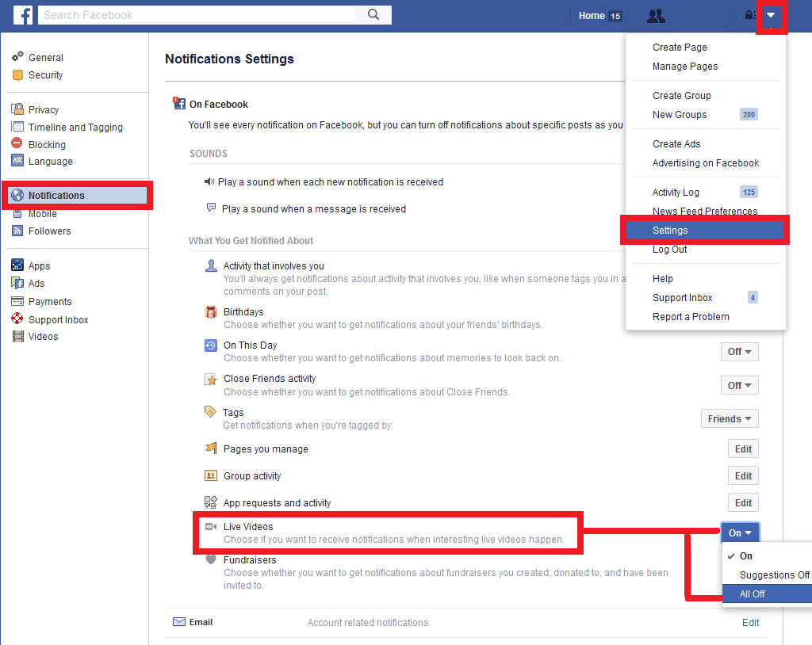Click the General gears icon
Image resolution: width=812 pixels, height=645 pixels.
[17, 56]
